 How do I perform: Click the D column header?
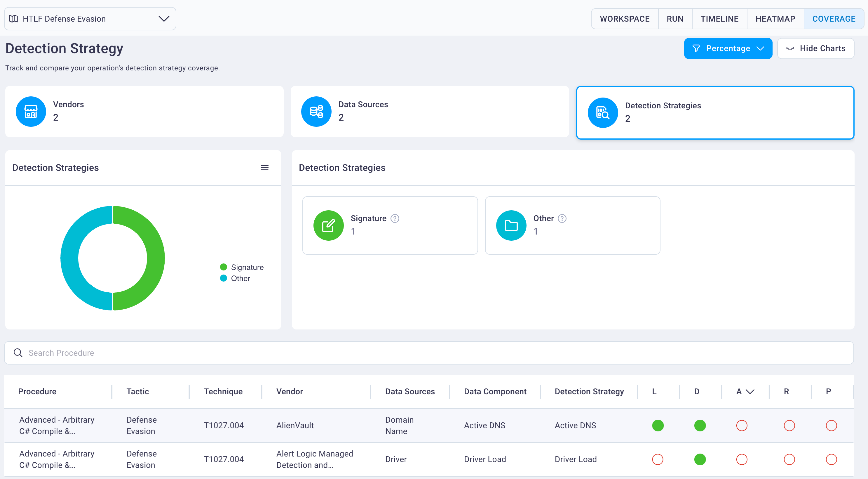(696, 391)
